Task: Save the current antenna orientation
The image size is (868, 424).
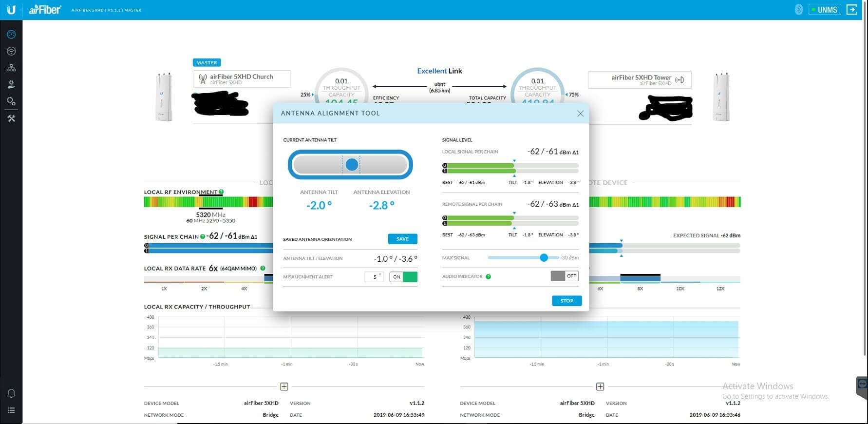Action: click(x=402, y=239)
